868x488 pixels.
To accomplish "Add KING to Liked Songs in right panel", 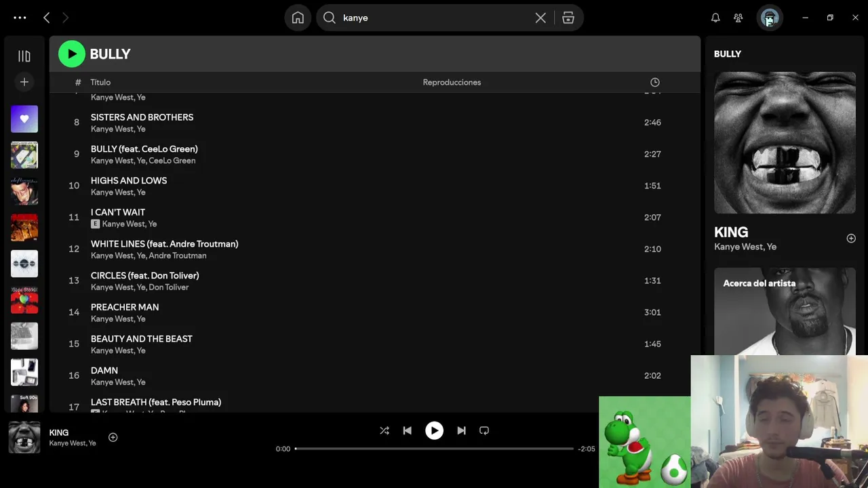I will (851, 239).
